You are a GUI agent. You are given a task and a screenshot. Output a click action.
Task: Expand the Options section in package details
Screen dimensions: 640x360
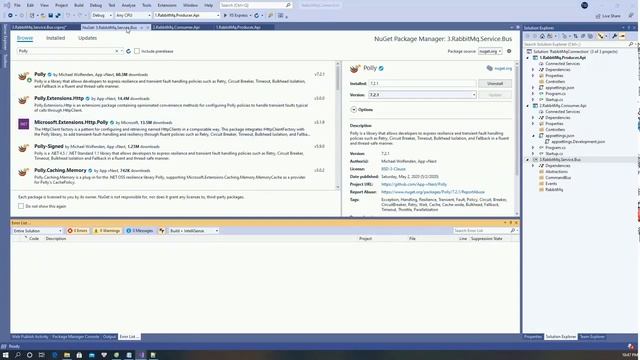point(353,110)
